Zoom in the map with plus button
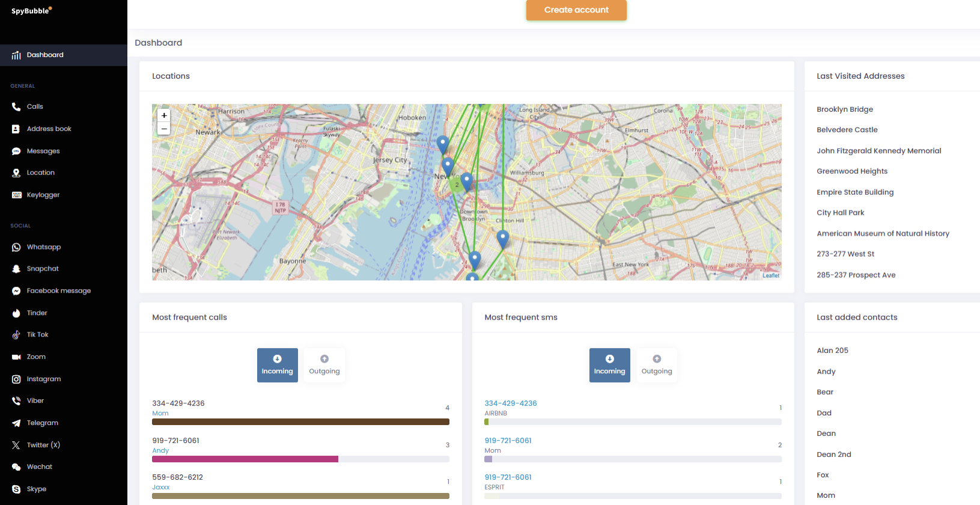The height and width of the screenshot is (505, 980). coord(164,115)
